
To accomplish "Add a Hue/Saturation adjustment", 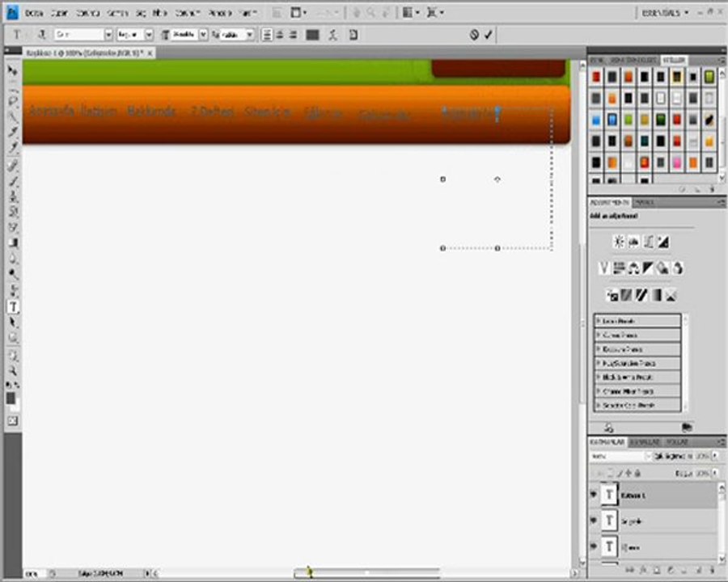I will tap(619, 268).
